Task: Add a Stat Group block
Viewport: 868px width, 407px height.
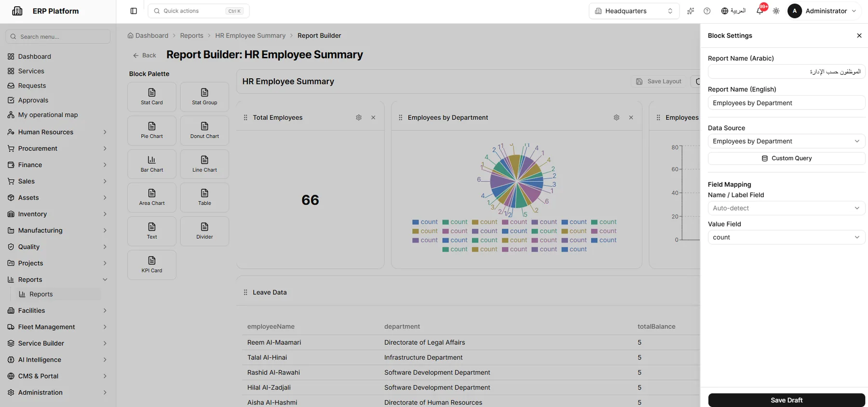Action: tap(204, 97)
